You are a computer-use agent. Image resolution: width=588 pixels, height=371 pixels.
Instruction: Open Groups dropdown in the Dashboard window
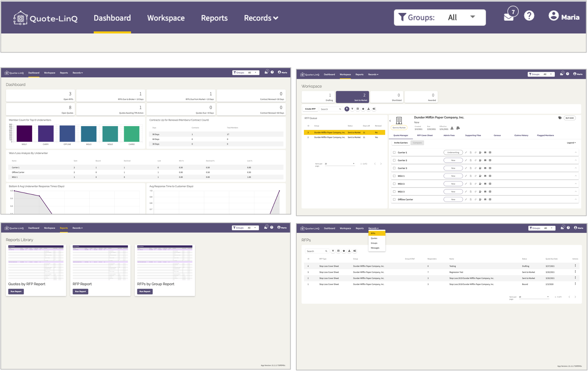click(246, 73)
